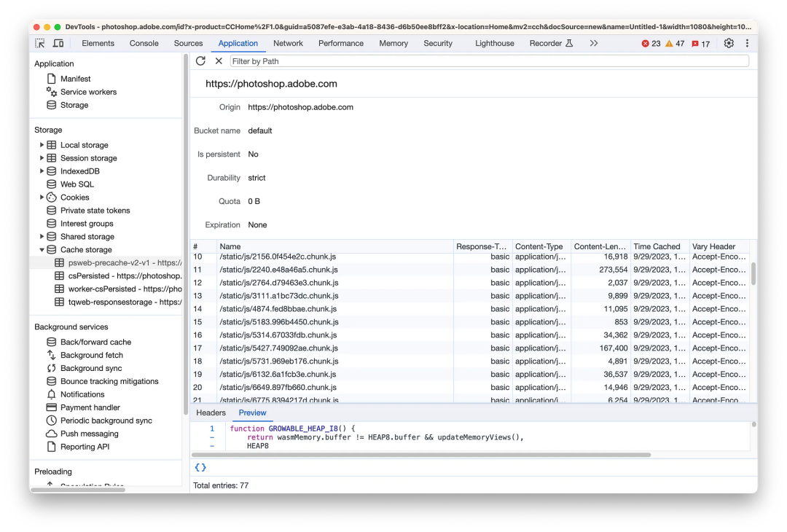Select Private state tokens
The height and width of the screenshot is (532, 787).
coord(95,211)
